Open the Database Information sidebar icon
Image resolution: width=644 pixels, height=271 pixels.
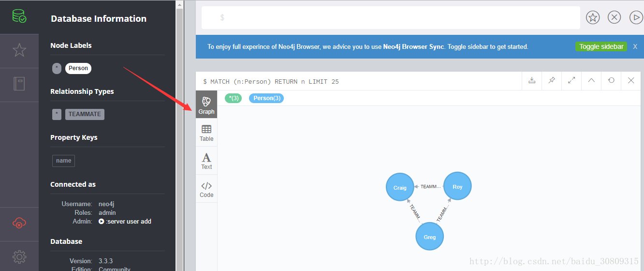[x=19, y=16]
